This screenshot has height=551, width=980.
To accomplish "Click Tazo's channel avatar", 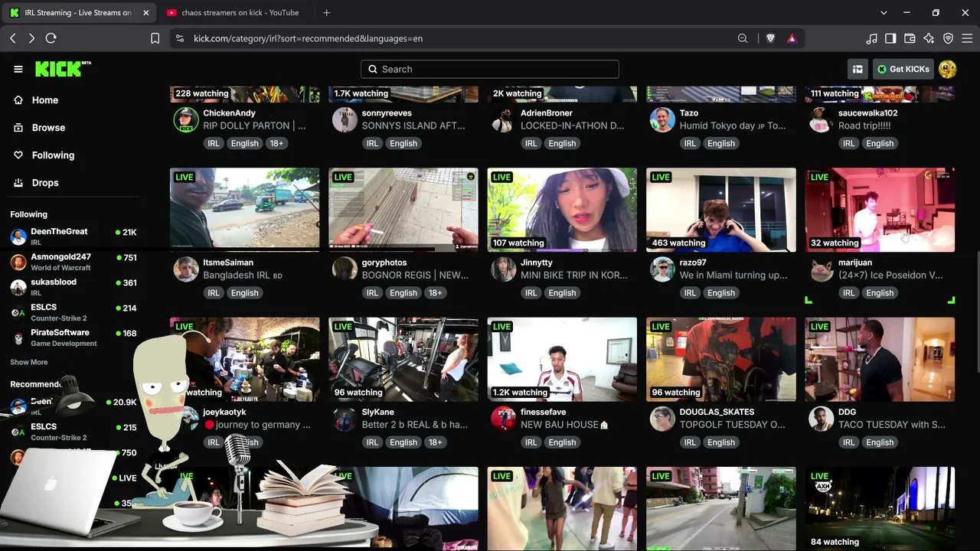I will (662, 120).
